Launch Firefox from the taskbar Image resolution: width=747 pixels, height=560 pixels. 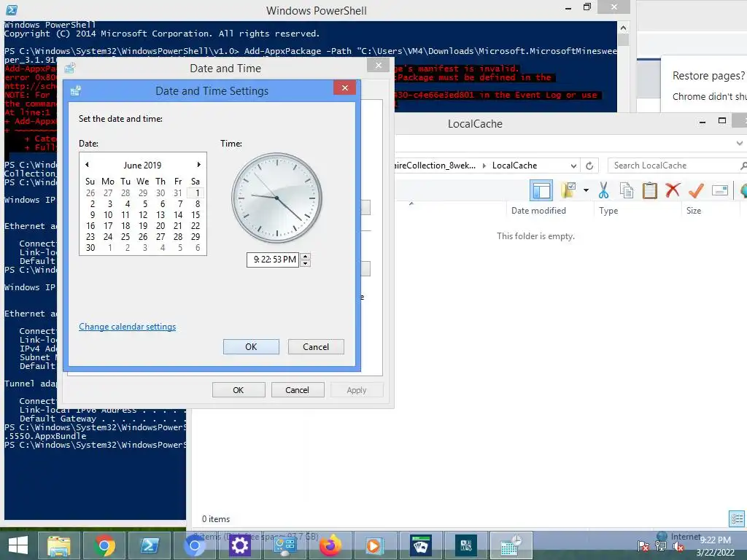tap(330, 545)
